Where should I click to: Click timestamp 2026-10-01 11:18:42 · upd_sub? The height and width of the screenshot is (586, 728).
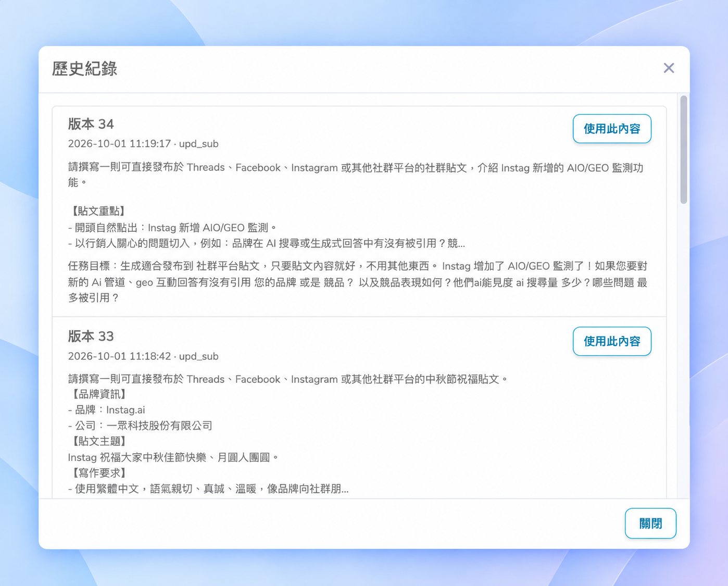coord(143,356)
